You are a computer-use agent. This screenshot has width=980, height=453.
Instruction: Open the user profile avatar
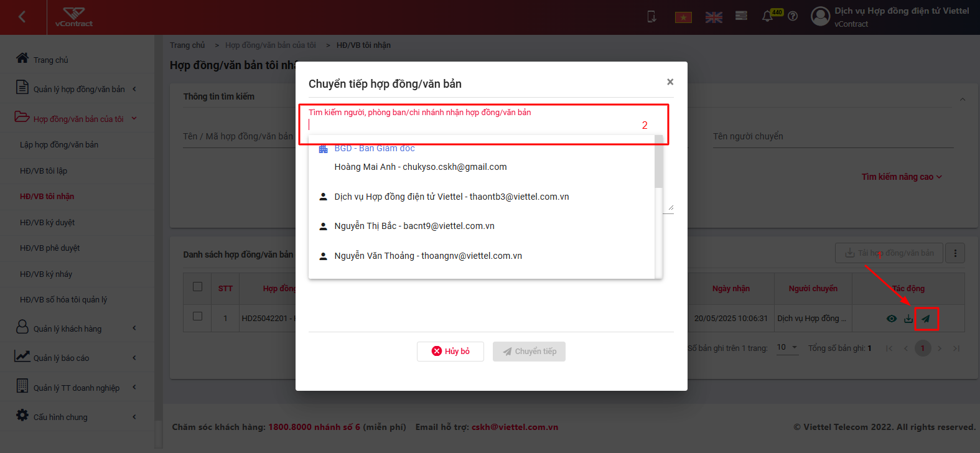click(x=821, y=16)
